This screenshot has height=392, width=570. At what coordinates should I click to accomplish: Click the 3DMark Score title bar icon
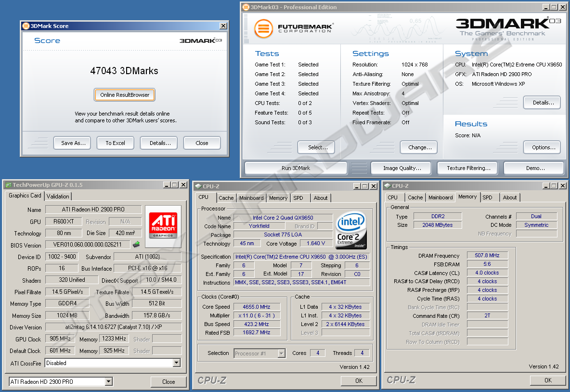click(26, 26)
